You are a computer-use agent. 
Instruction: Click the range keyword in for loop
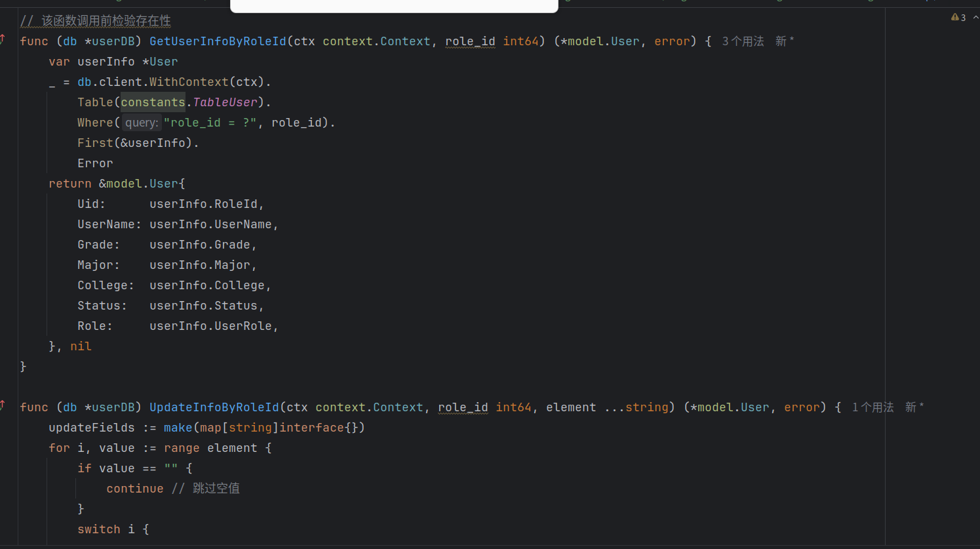pos(182,448)
